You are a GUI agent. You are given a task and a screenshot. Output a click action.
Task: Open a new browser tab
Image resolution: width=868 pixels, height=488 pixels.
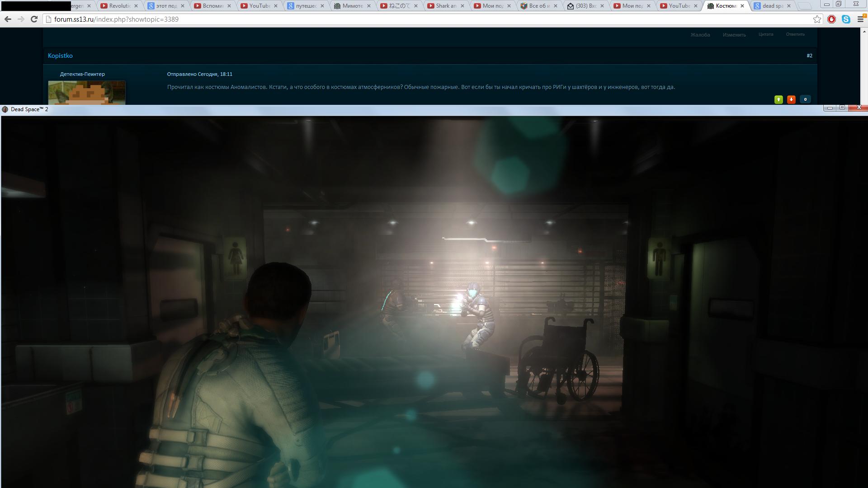[x=804, y=6]
